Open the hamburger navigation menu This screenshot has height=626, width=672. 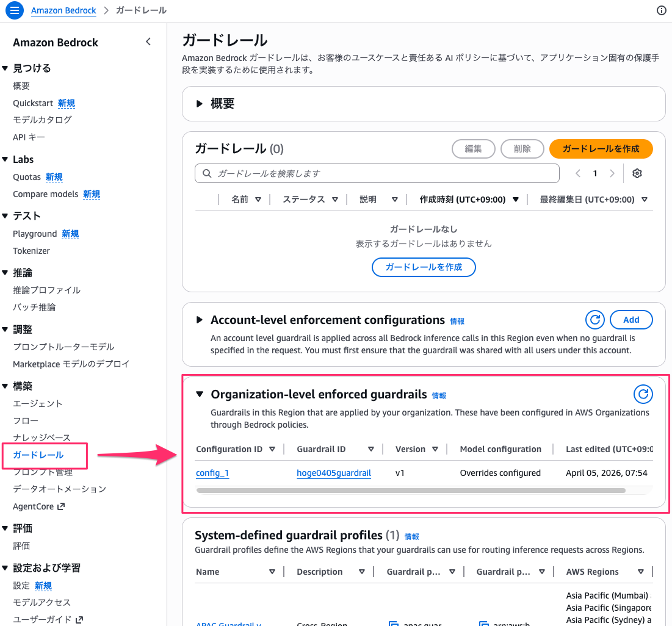click(13, 10)
